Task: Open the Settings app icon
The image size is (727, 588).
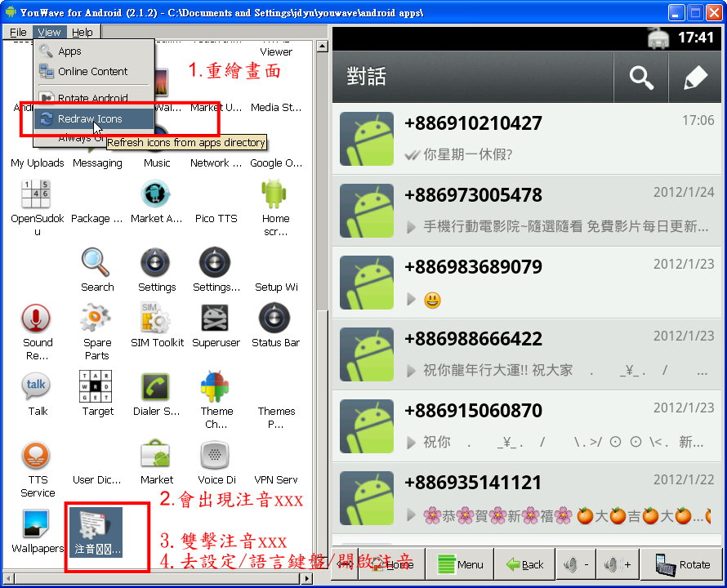Action: coord(155,262)
